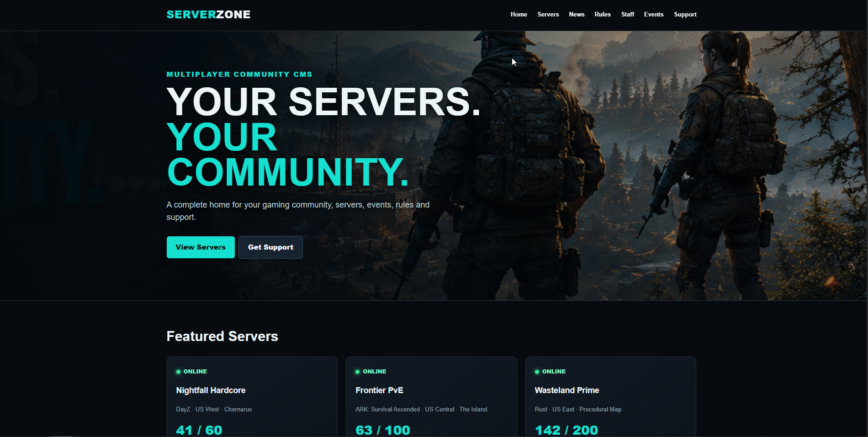Click the ONLINE label on Frontier PvE
The image size is (868, 437).
(x=375, y=372)
